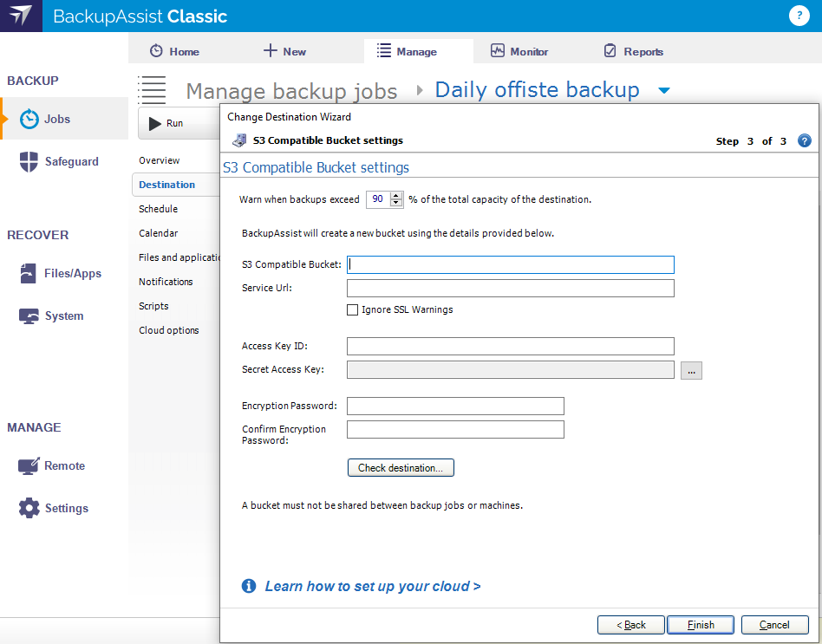Switch to the Monitor tab
The image size is (822, 644).
(x=519, y=51)
